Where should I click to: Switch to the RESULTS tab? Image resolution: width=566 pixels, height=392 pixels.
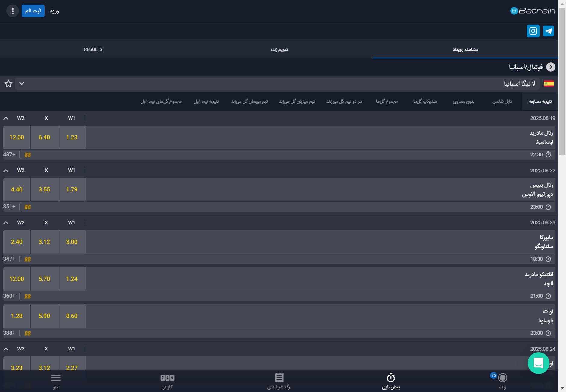93,49
